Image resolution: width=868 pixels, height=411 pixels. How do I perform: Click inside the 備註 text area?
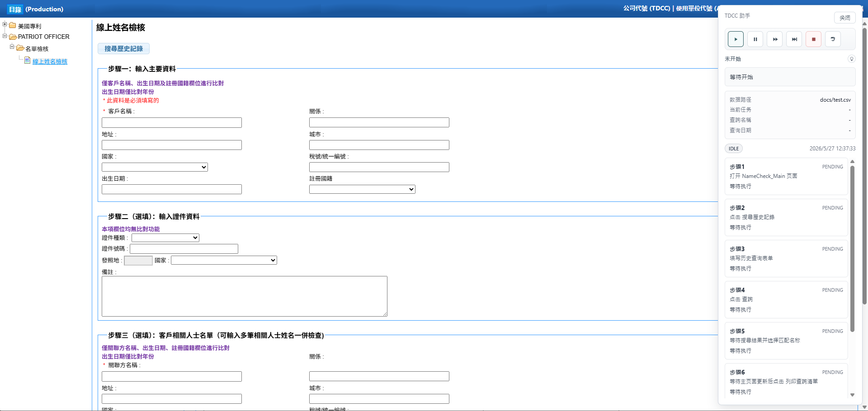pos(245,296)
